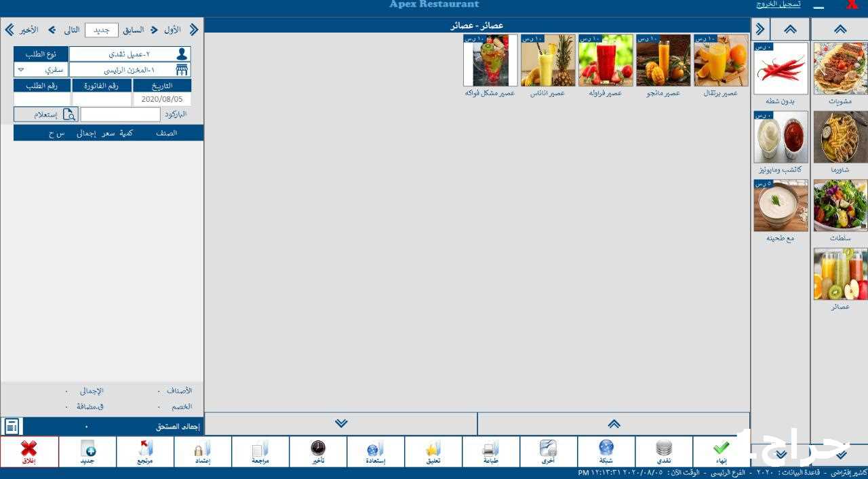Click the Returns (مرتجع) icon
Image resolution: width=868 pixels, height=479 pixels.
tap(145, 451)
